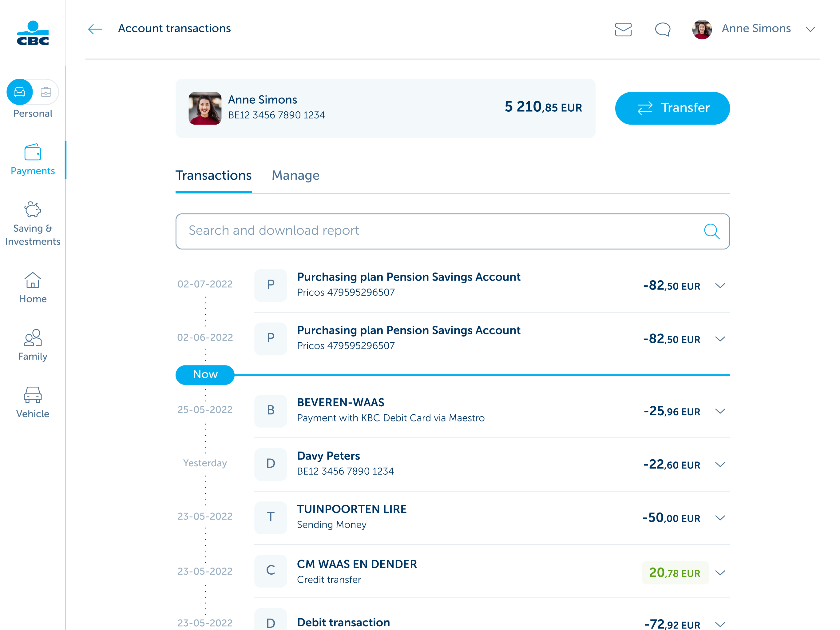This screenshot has height=630, width=840.
Task: Click the Anne Simons name in header
Action: point(756,29)
